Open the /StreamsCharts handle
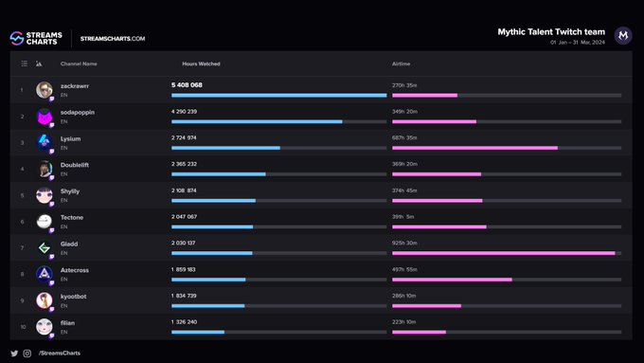644x363 pixels. (x=60, y=354)
